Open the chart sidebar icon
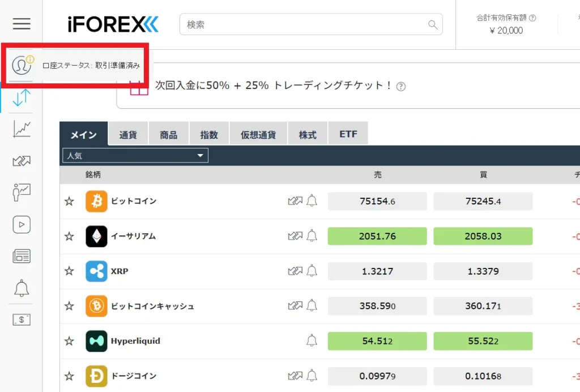This screenshot has width=580, height=392. click(x=22, y=129)
